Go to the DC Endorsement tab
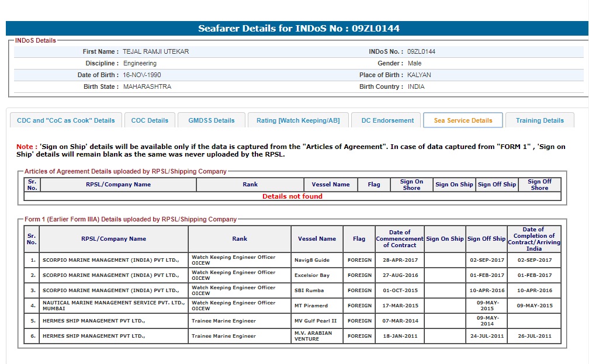 pos(387,120)
